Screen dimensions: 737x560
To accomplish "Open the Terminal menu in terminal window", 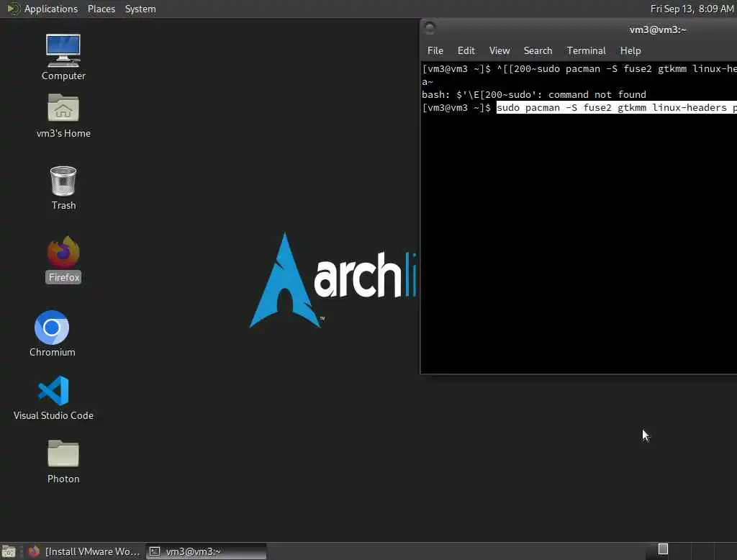I will (586, 50).
